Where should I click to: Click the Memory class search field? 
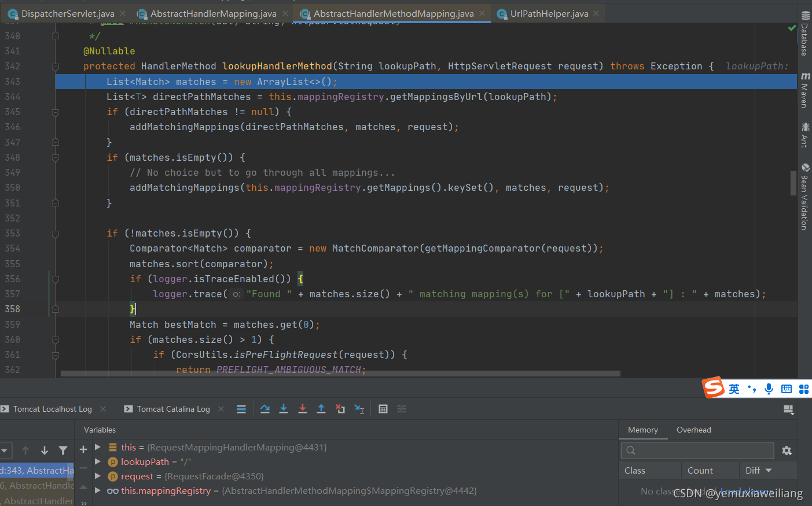click(x=697, y=450)
